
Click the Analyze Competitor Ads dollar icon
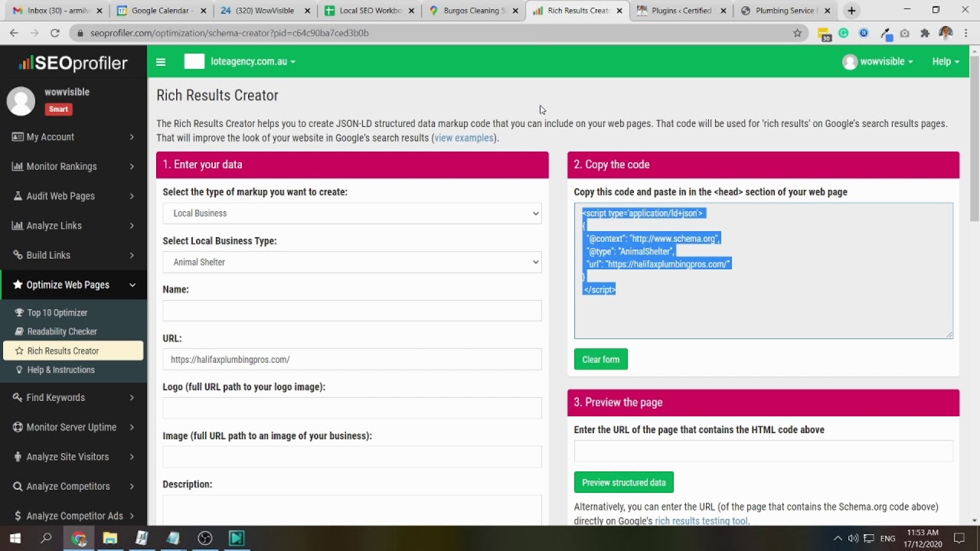pyautogui.click(x=18, y=516)
